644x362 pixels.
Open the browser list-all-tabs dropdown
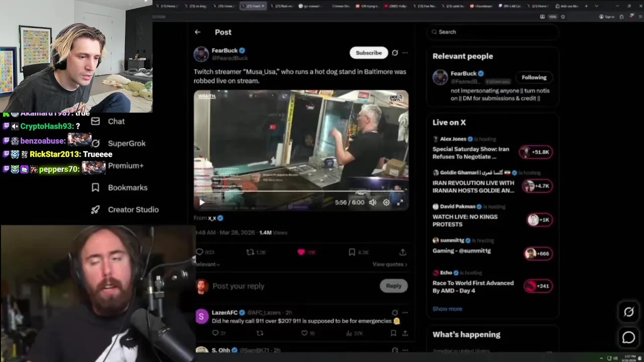tap(597, 6)
